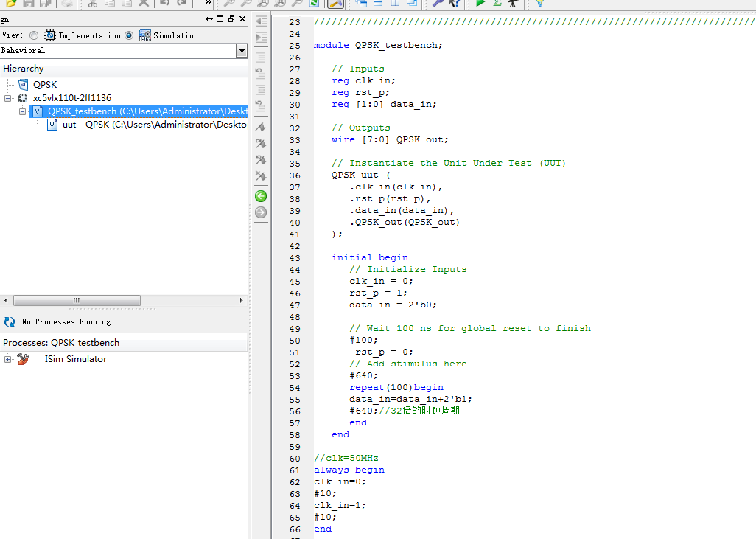Viewport: 756px width, 539px height.
Task: Select the Implementation view radio button
Action: coord(34,35)
